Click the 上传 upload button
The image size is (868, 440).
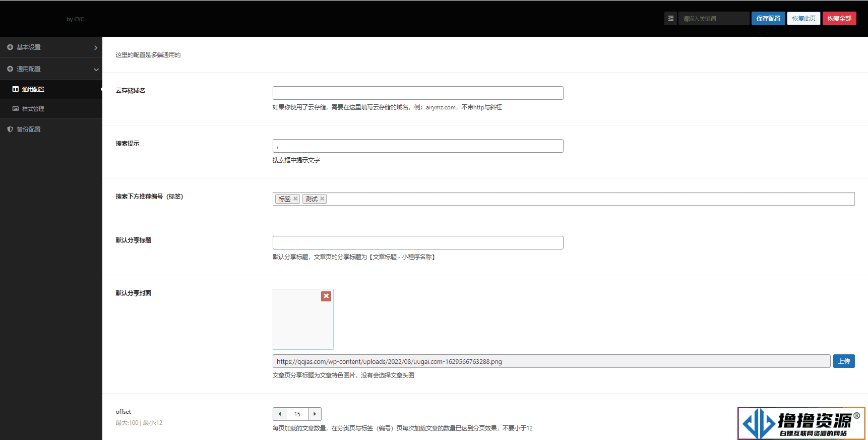coord(844,361)
